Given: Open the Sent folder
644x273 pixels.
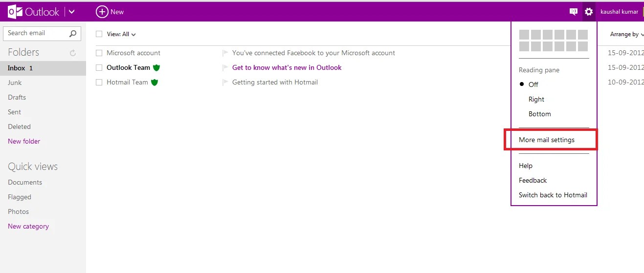Looking at the screenshot, I should coord(14,112).
